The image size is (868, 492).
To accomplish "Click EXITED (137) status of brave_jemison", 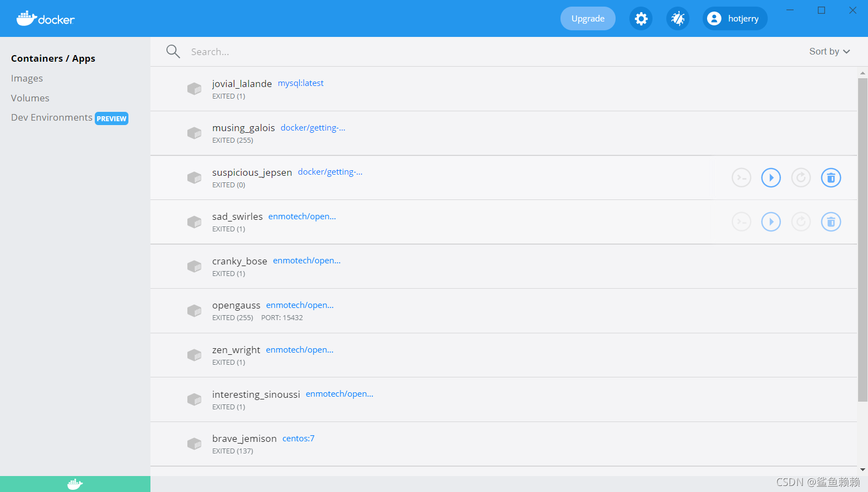I will point(233,451).
